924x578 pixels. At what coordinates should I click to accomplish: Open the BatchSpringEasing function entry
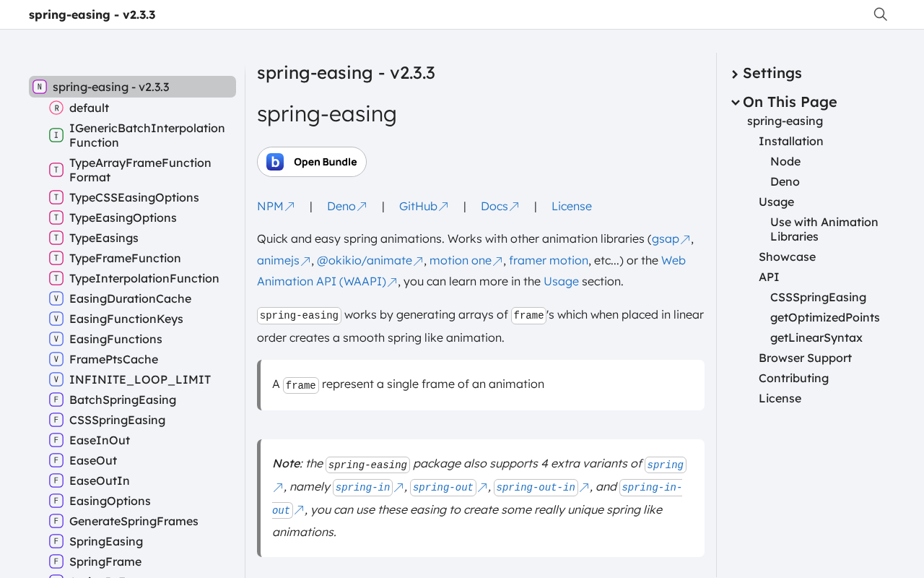pyautogui.click(x=122, y=400)
